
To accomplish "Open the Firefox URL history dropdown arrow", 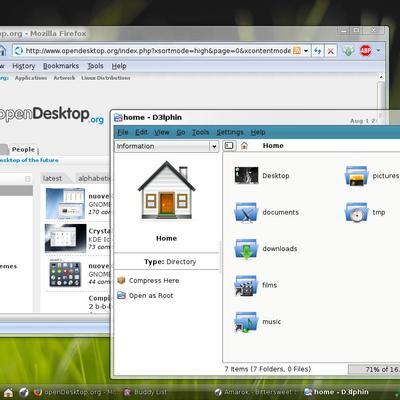I will (x=306, y=51).
